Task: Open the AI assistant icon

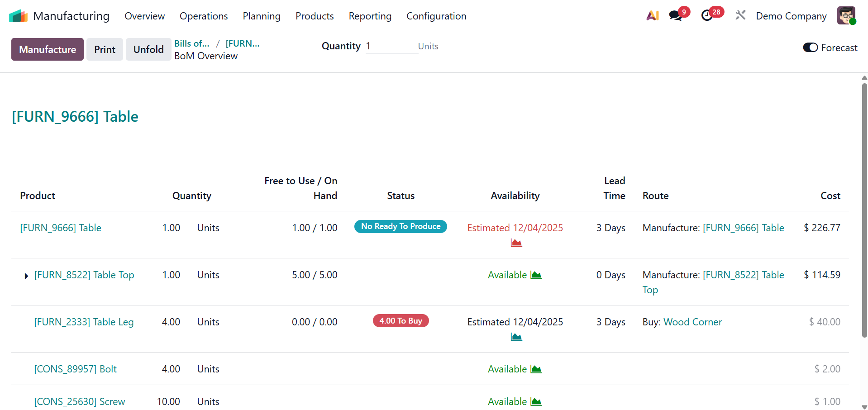Action: 653,16
